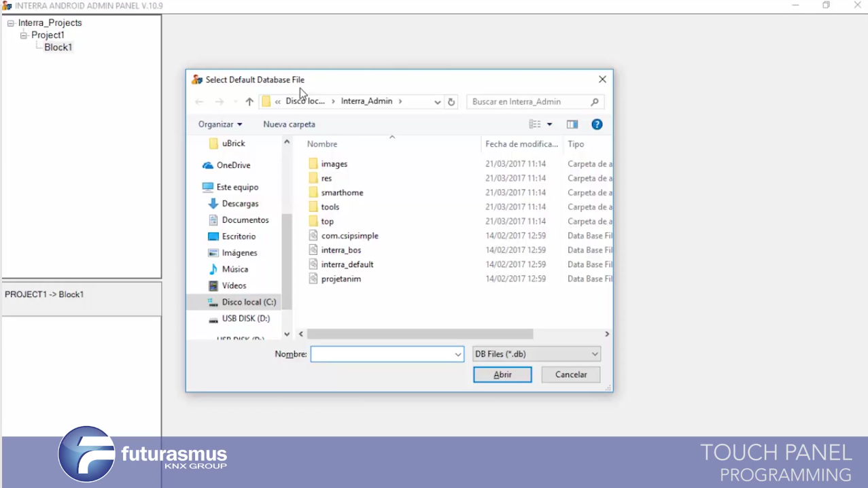
Task: Expand the Nombre filename dropdown arrow
Action: coord(458,354)
